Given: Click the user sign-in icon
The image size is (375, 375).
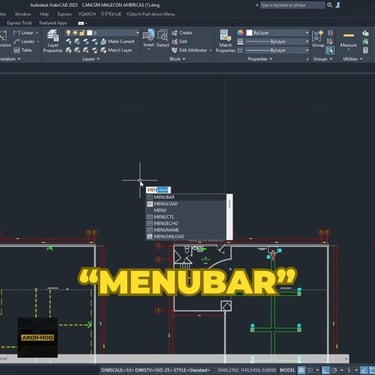Looking at the screenshot, I should pyautogui.click(x=338, y=5).
